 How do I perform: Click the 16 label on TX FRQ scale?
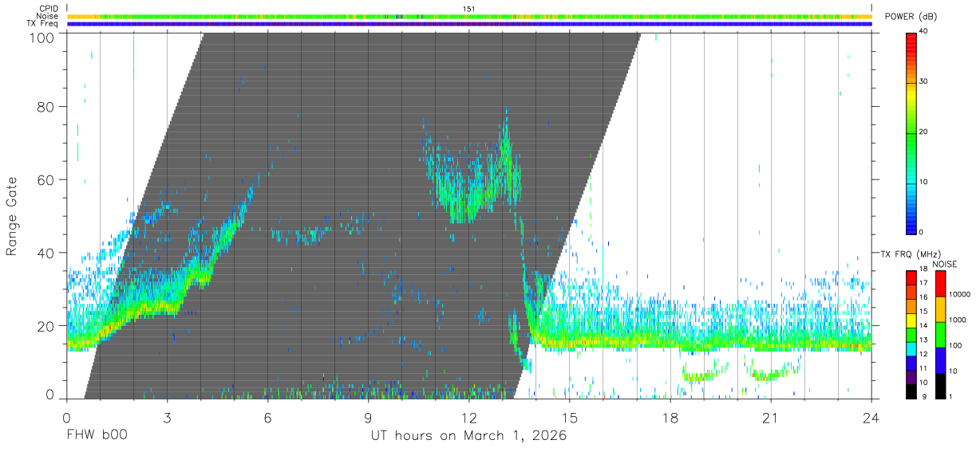[923, 299]
